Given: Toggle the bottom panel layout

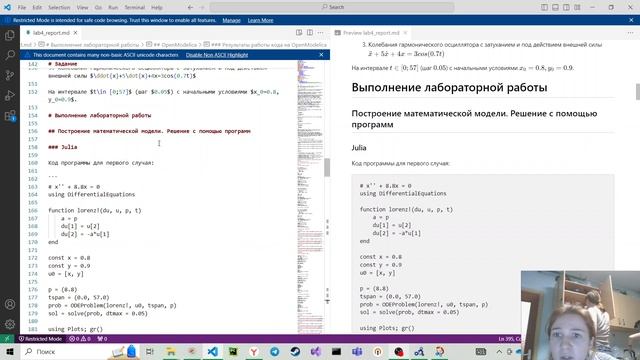Looking at the screenshot, I should [x=556, y=7].
